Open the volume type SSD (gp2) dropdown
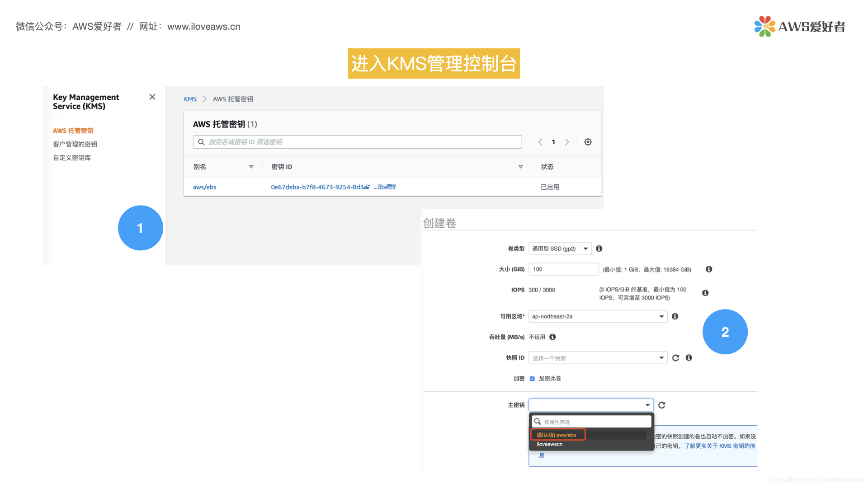 coord(560,249)
